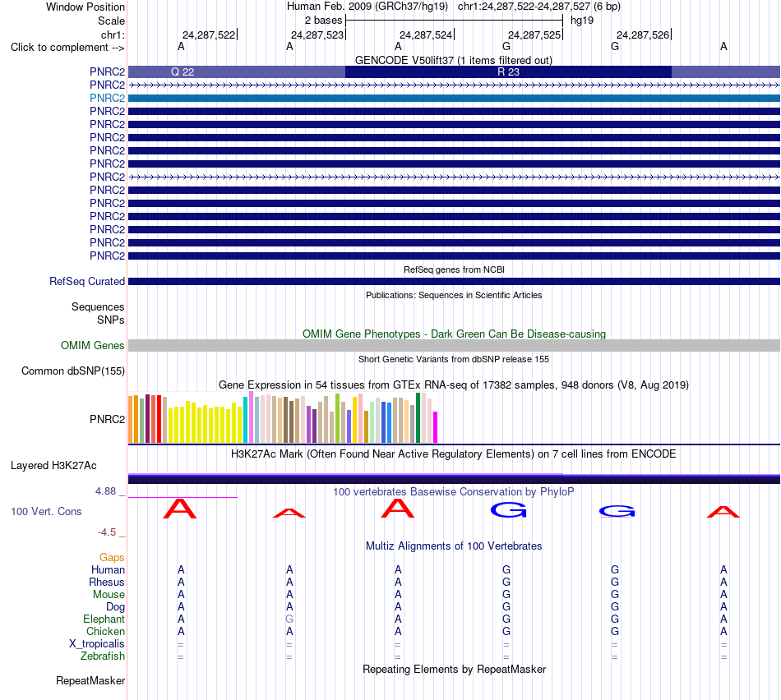781x700 pixels.
Task: Open Publications: Sequences in Scientific Articles title
Action: point(454,295)
